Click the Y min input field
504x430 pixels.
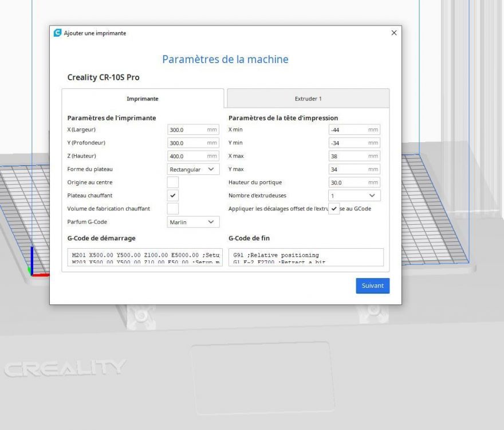[x=354, y=143]
